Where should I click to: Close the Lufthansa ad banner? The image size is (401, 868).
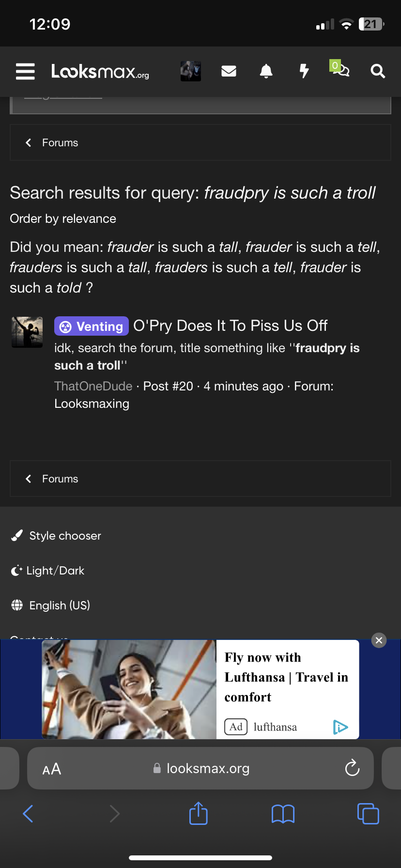(379, 640)
